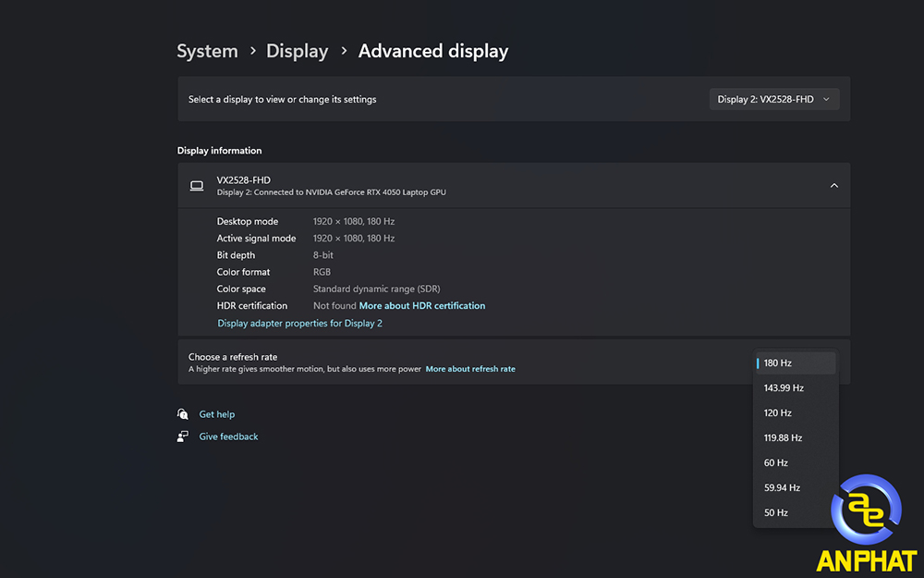This screenshot has height=578, width=924.
Task: Click the Give feedback person icon
Action: (x=183, y=437)
